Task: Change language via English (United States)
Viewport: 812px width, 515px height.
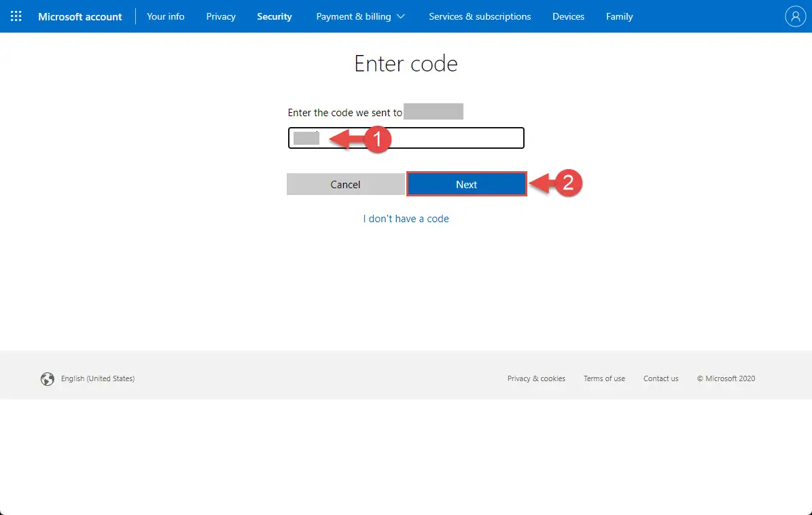Action: point(98,378)
